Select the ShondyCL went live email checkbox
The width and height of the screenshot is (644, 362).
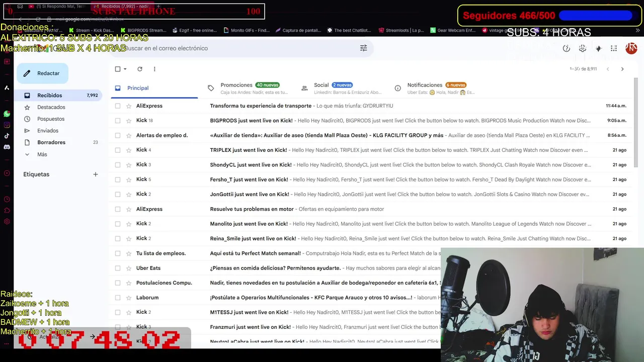point(118,165)
